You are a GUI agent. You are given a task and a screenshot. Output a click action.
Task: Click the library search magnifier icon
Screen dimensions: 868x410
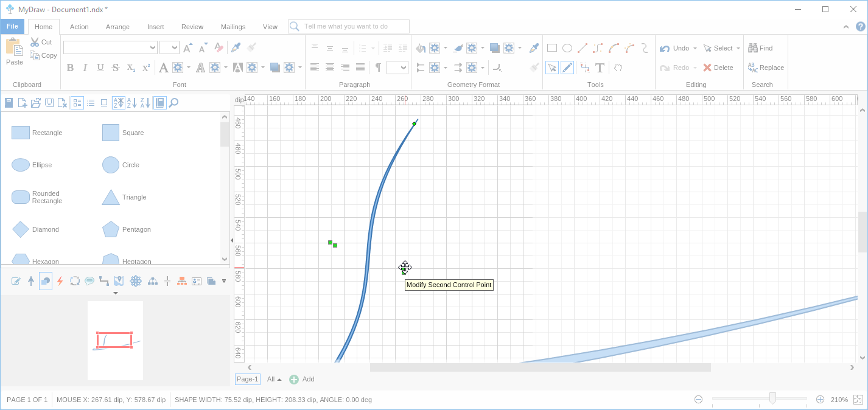point(173,103)
